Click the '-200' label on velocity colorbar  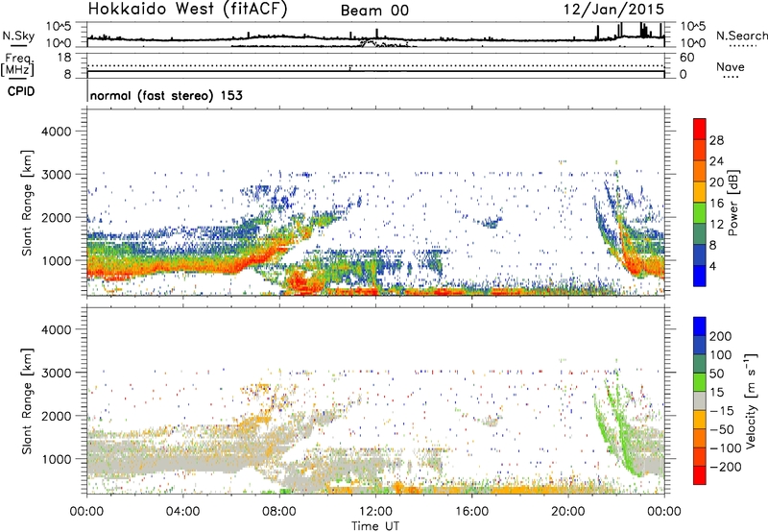coord(726,467)
